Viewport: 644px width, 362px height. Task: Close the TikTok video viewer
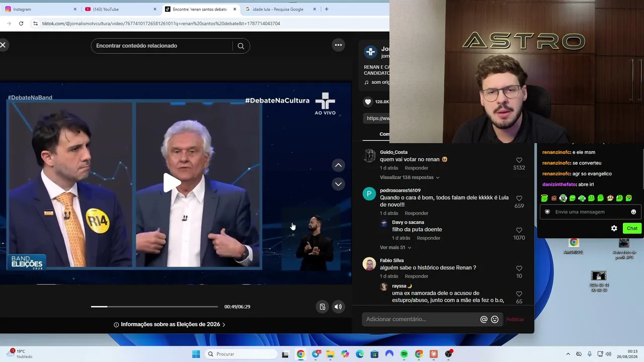point(3,45)
